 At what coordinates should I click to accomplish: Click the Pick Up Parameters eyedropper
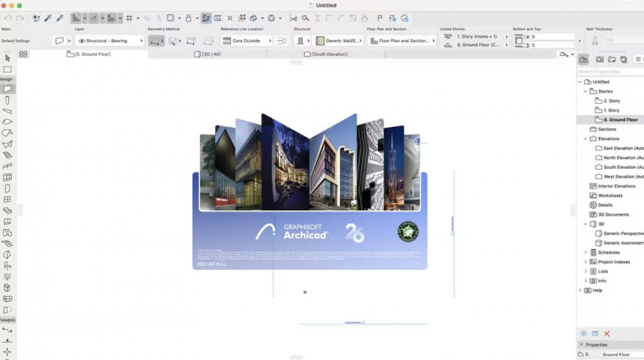coord(48,18)
